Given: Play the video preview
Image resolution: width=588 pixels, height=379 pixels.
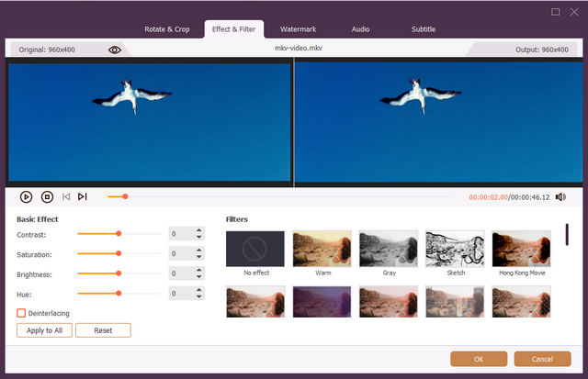Looking at the screenshot, I should click(26, 196).
